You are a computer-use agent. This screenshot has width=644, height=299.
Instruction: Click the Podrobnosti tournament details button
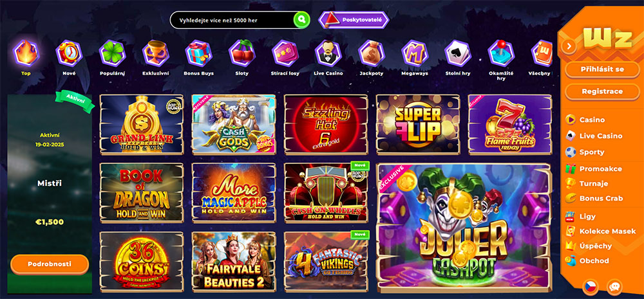[x=50, y=264]
